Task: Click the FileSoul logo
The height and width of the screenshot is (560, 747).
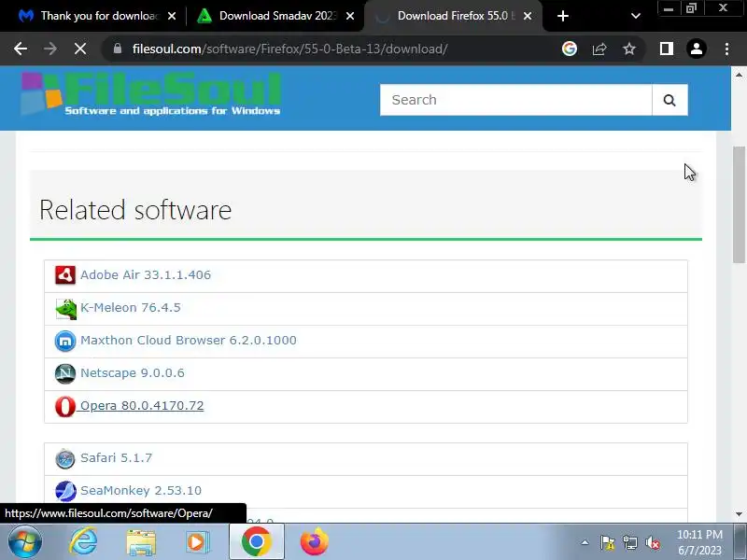Action: pyautogui.click(x=150, y=94)
